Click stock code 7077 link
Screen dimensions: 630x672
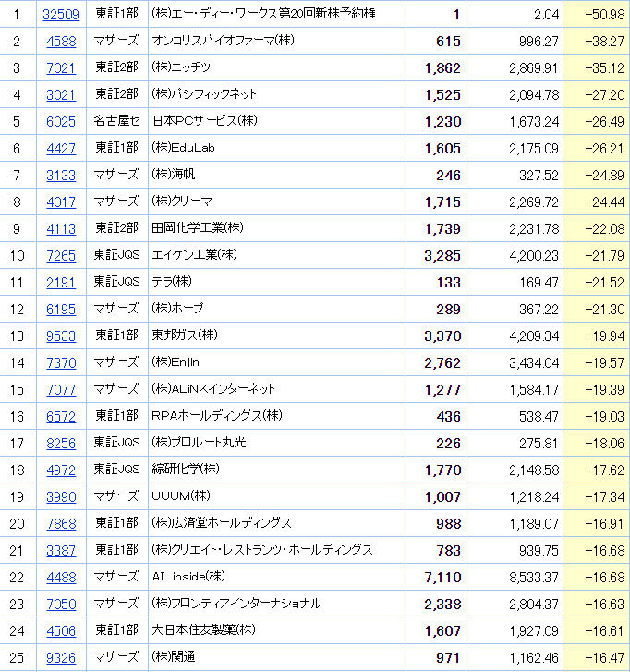click(x=61, y=390)
